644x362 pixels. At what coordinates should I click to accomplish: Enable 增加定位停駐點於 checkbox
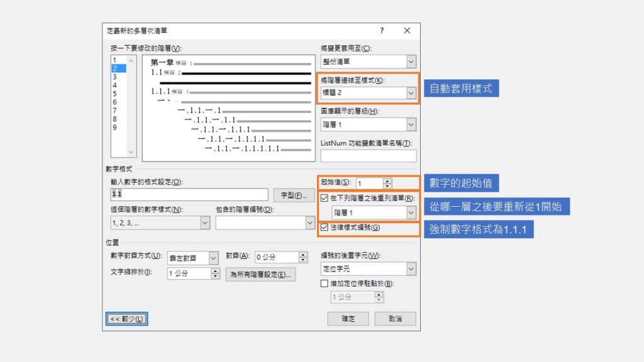click(x=325, y=283)
